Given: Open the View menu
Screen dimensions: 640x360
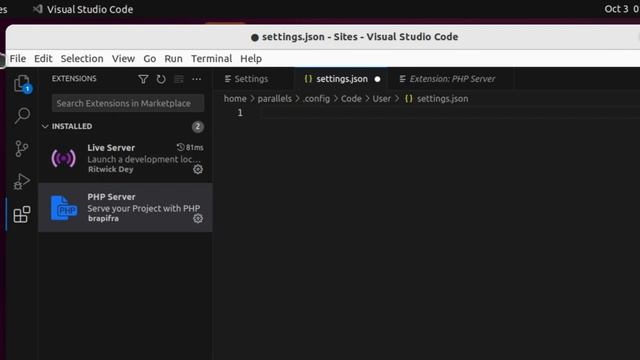Looking at the screenshot, I should (123, 58).
